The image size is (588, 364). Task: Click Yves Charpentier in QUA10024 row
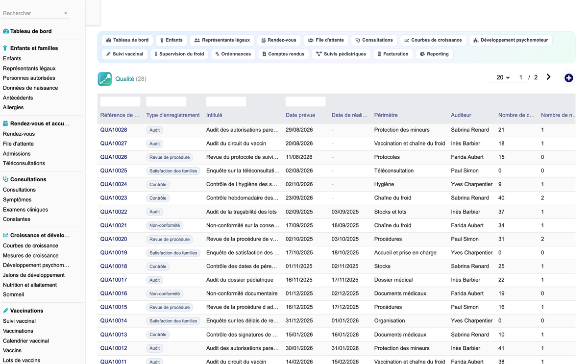pyautogui.click(x=472, y=184)
